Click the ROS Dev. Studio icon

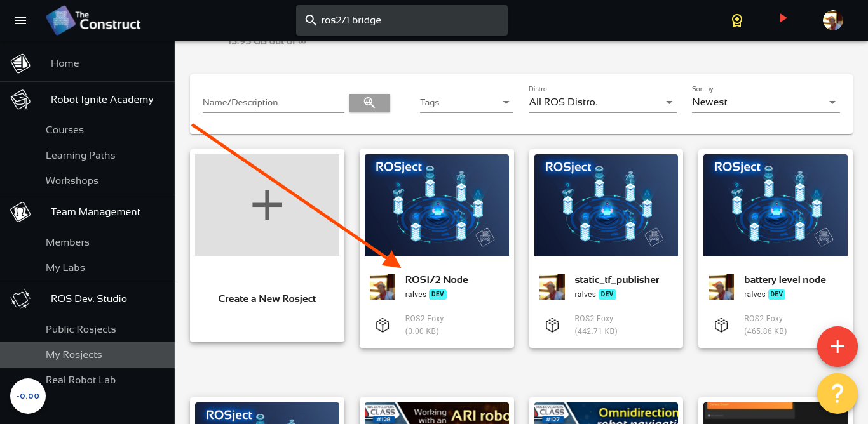point(20,299)
